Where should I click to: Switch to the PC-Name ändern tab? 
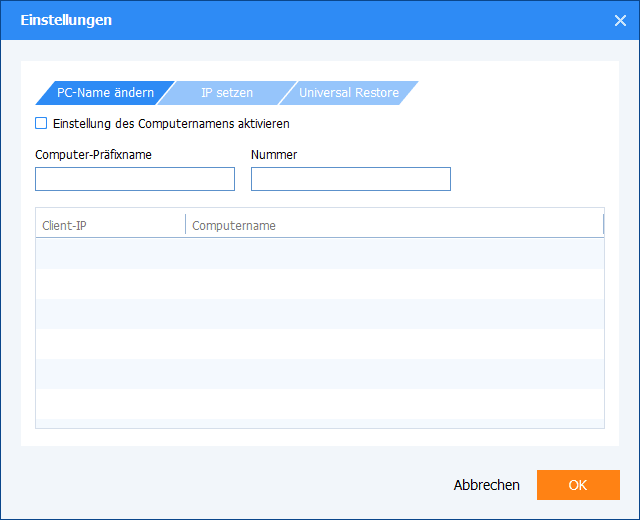coord(105,93)
